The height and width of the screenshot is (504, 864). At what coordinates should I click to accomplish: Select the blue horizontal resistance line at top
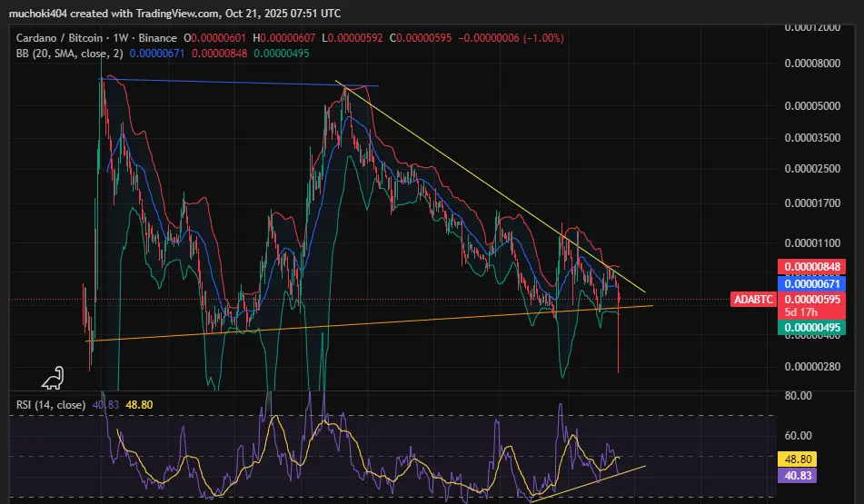(239, 82)
